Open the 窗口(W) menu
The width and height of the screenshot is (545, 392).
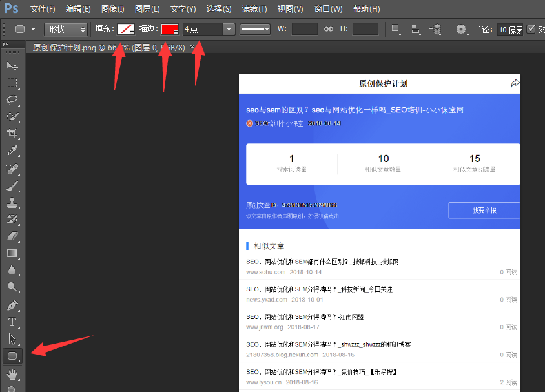(329, 8)
